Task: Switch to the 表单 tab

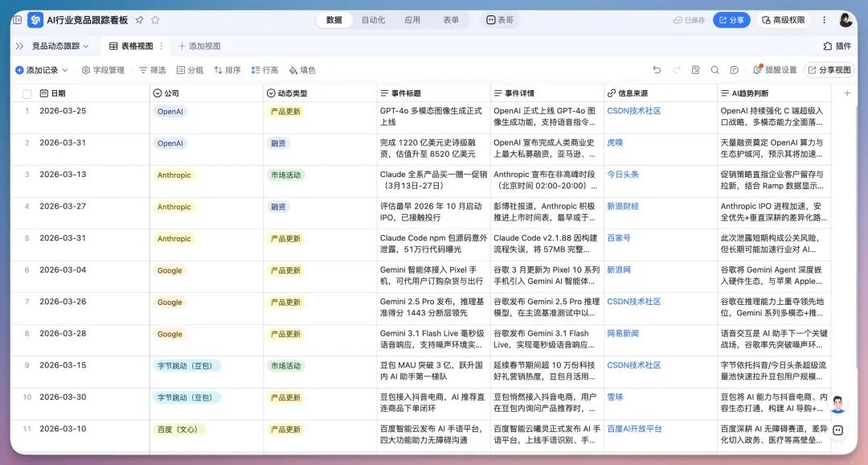Action: point(451,19)
